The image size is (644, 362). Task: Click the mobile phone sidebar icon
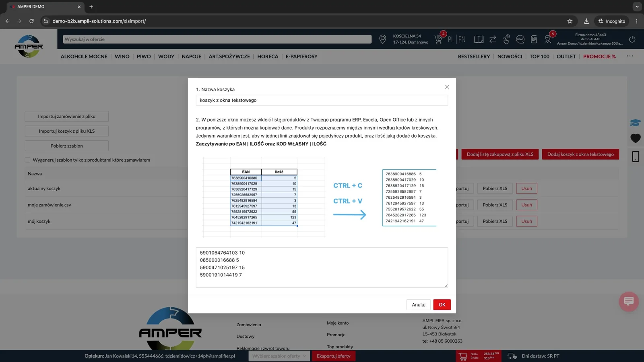pyautogui.click(x=636, y=156)
